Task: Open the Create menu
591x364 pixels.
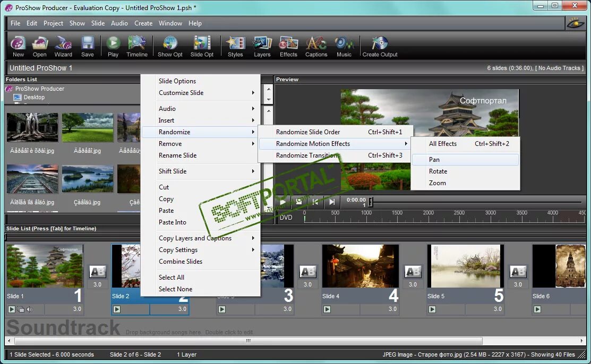Action: pos(143,23)
